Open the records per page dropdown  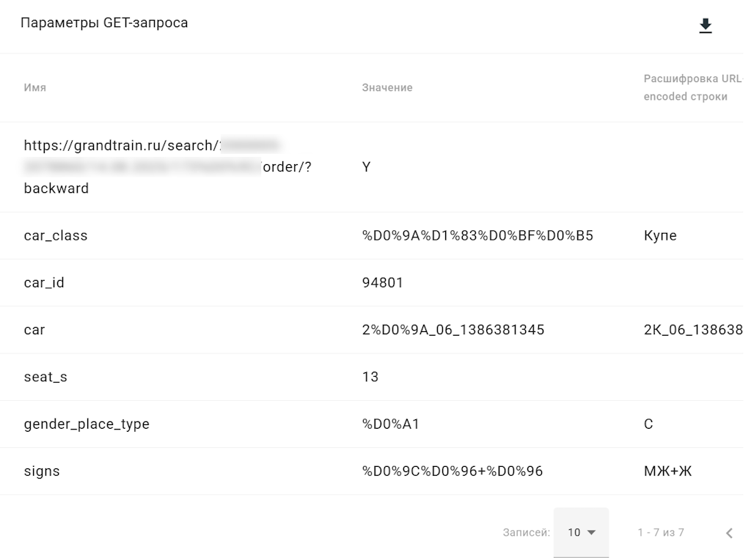[581, 532]
